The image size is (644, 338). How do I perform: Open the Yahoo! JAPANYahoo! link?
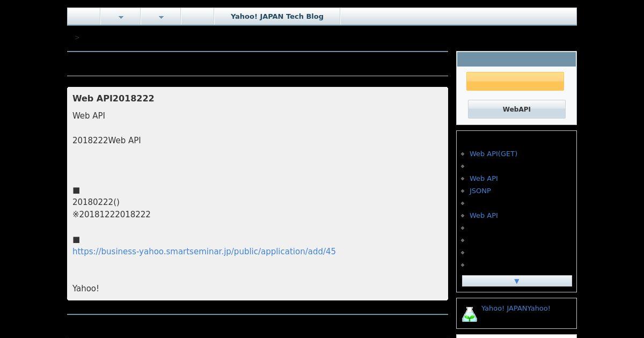(516, 308)
